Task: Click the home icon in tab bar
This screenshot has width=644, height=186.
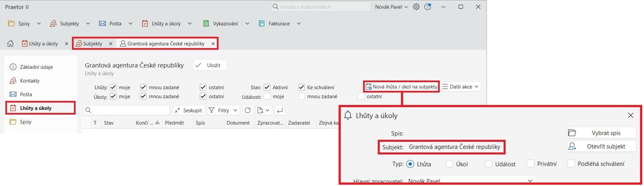Action: point(10,44)
